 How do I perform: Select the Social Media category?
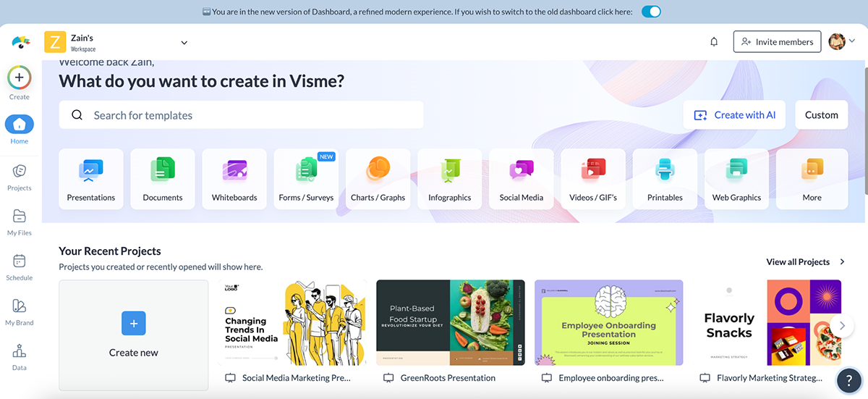click(522, 179)
